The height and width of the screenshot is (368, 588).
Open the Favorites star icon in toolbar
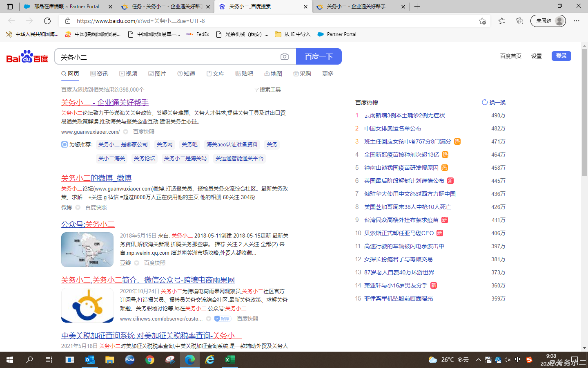coord(502,21)
